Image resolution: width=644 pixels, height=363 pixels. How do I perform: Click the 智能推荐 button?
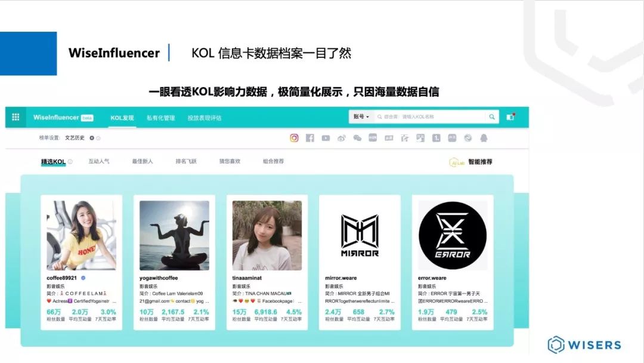480,162
